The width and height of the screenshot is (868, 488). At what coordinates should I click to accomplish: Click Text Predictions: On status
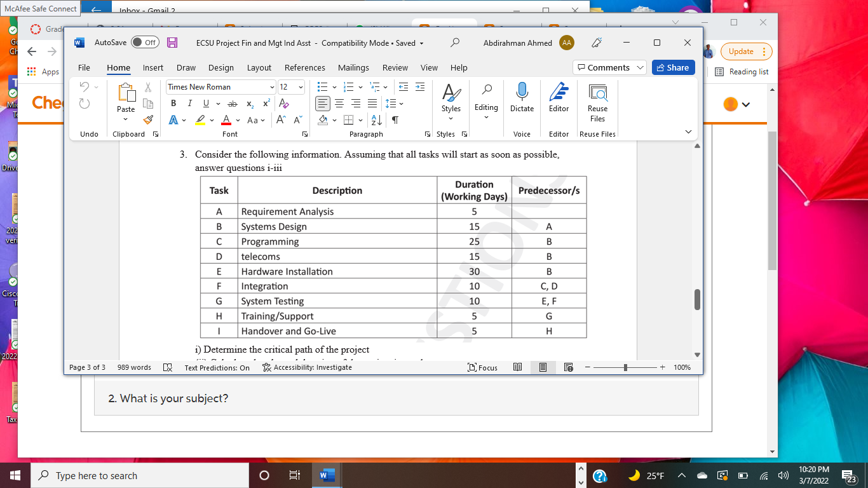pyautogui.click(x=217, y=367)
